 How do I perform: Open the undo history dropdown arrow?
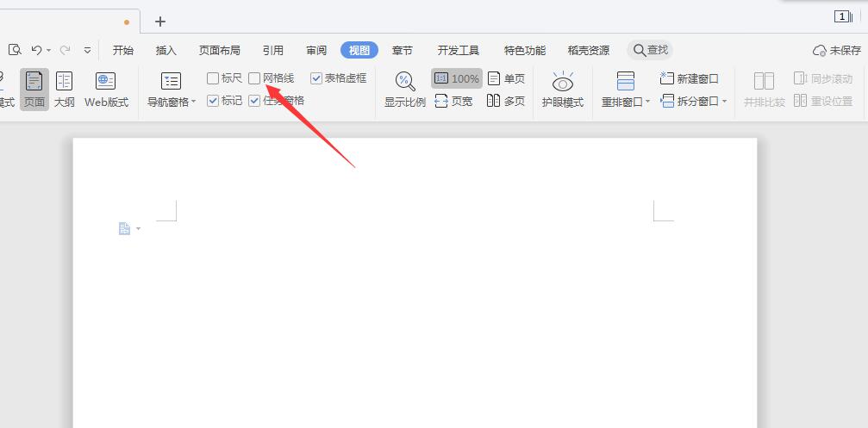pyautogui.click(x=49, y=50)
